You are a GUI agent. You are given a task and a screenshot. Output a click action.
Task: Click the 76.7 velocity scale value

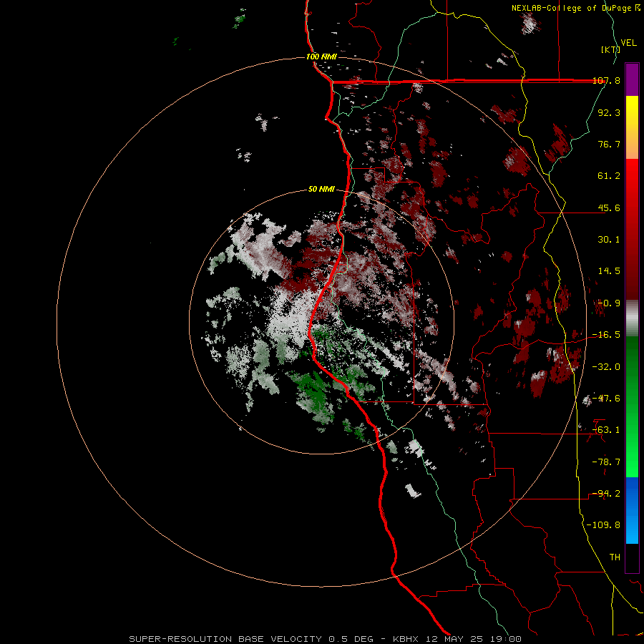(609, 144)
